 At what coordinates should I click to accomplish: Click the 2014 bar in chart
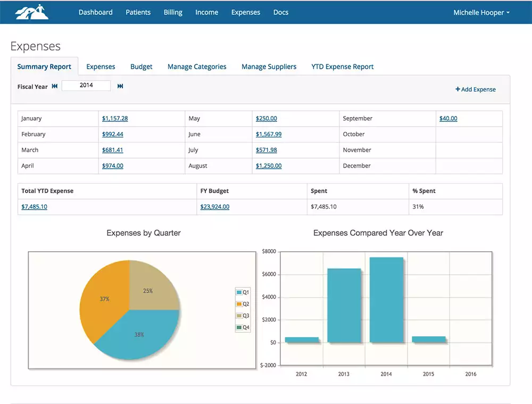pos(386,300)
